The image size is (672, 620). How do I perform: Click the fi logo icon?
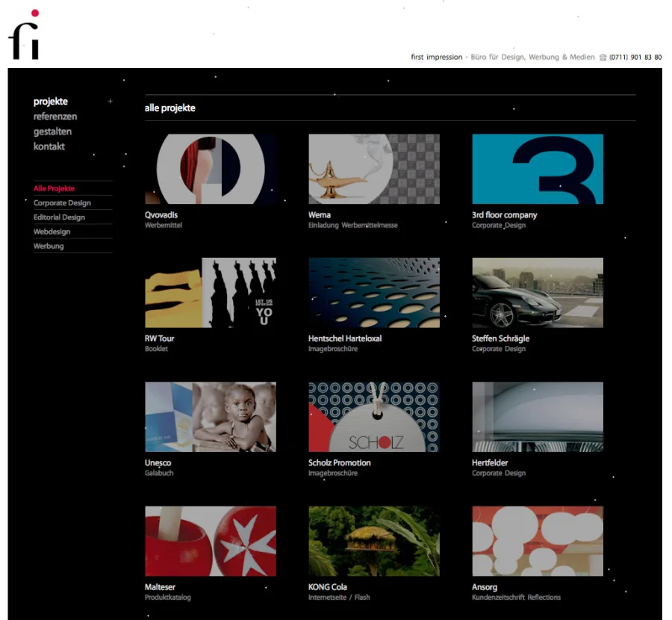[24, 36]
